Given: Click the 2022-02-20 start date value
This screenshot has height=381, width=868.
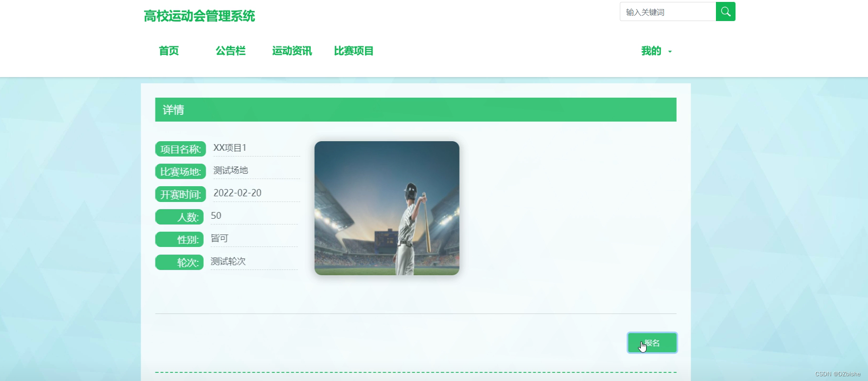Looking at the screenshot, I should tap(237, 193).
